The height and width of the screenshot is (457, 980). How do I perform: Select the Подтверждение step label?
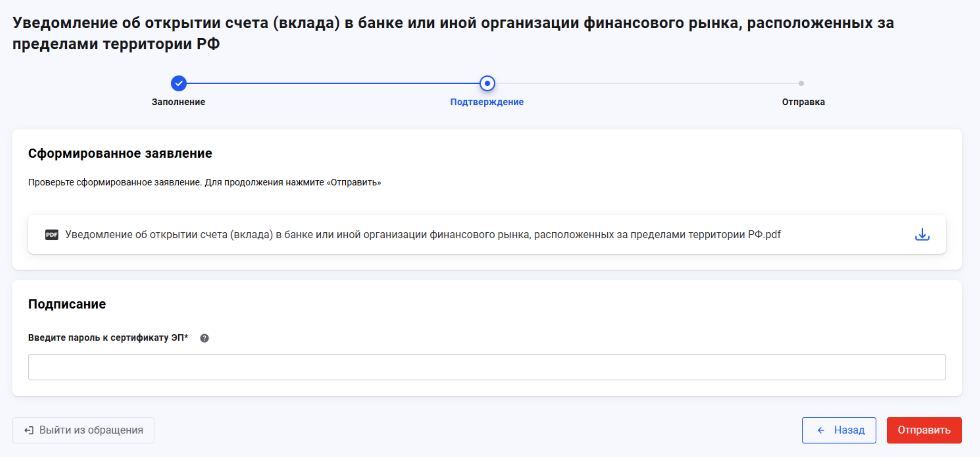pyautogui.click(x=487, y=102)
